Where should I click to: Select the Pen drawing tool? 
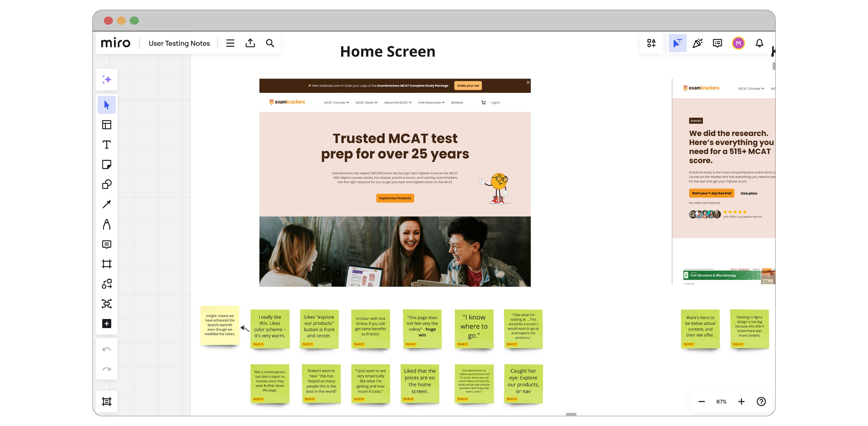coord(106,224)
